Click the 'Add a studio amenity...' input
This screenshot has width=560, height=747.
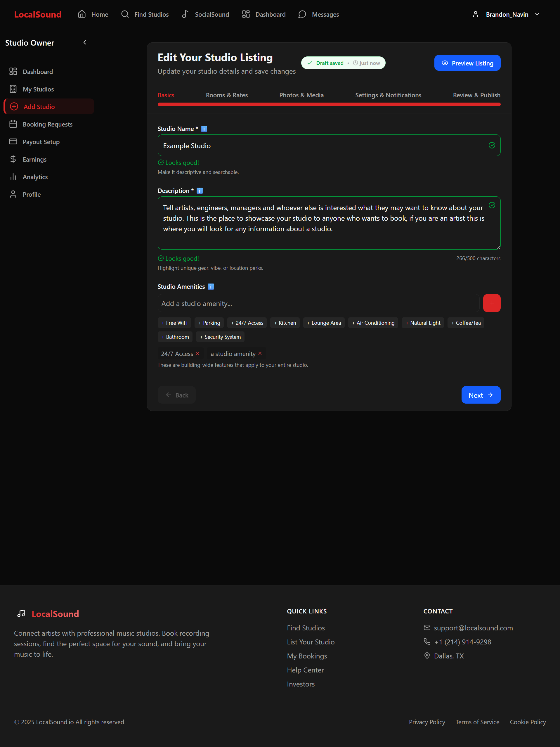318,303
